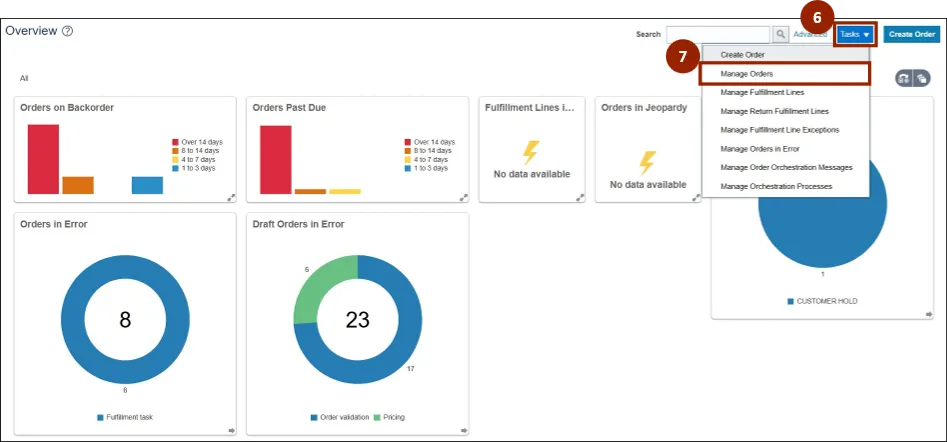Choose Manage Return Fulfillment Lines
Viewport: 947px width, 442px height.
774,111
